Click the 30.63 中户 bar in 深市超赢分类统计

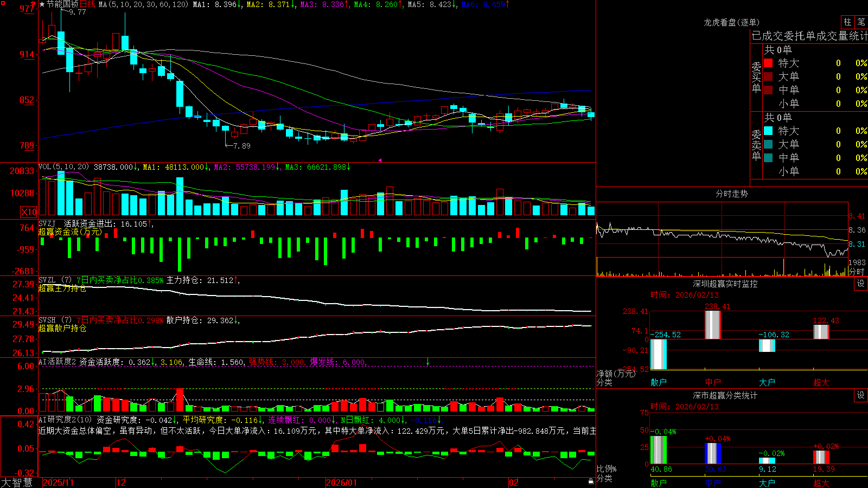(x=713, y=454)
